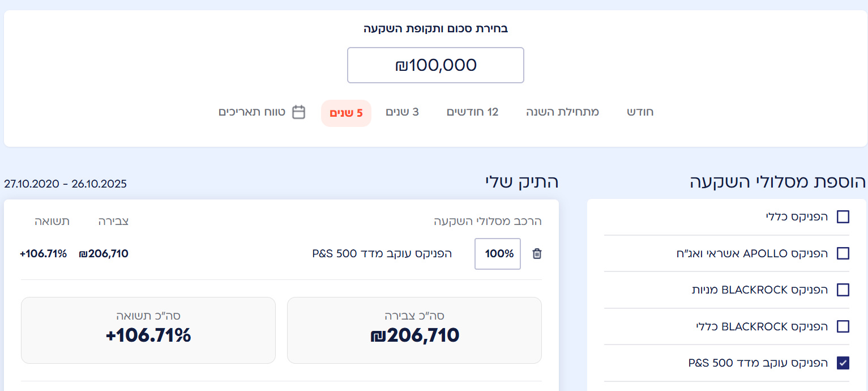The width and height of the screenshot is (868, 391).
Task: Click the 27.10.2020 - 26.10.2025 date range
Action: (65, 184)
